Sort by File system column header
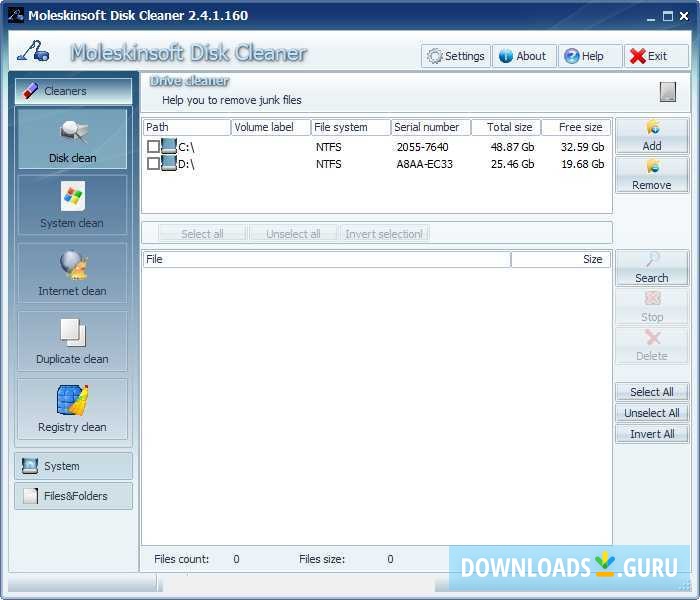Image resolution: width=700 pixels, height=600 pixels. [351, 127]
